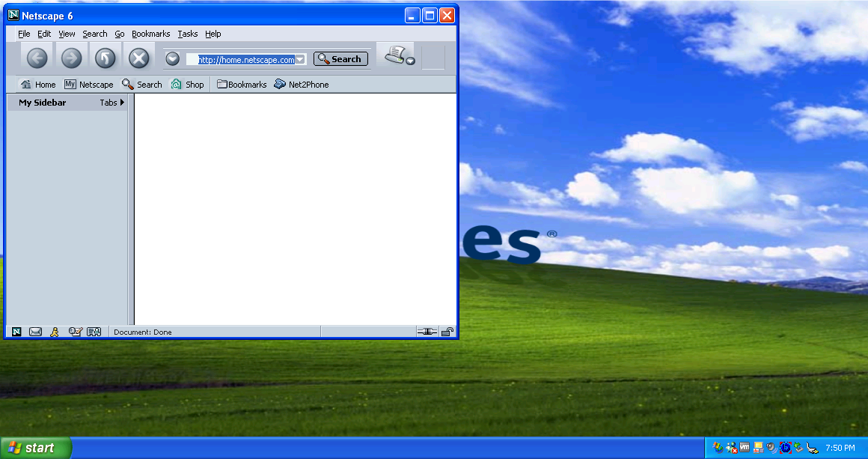
Task: Open Composer from the status bar icon
Action: point(75,332)
